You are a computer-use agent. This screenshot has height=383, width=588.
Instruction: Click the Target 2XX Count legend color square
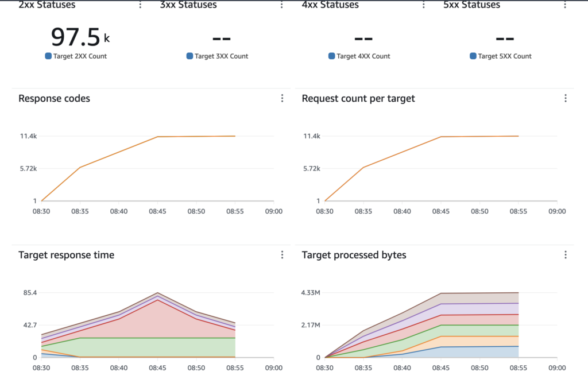point(48,56)
